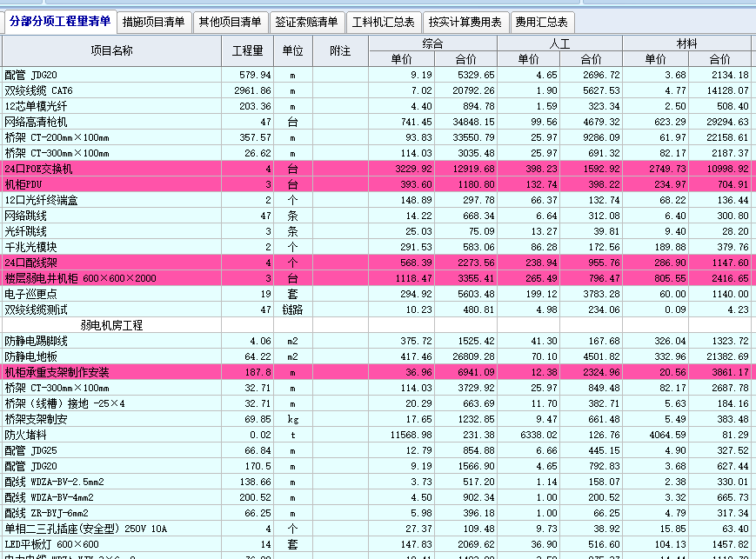Viewport: 756px width, 559px height.
Task: Switch to the 费用汇总表 tab
Action: (541, 22)
